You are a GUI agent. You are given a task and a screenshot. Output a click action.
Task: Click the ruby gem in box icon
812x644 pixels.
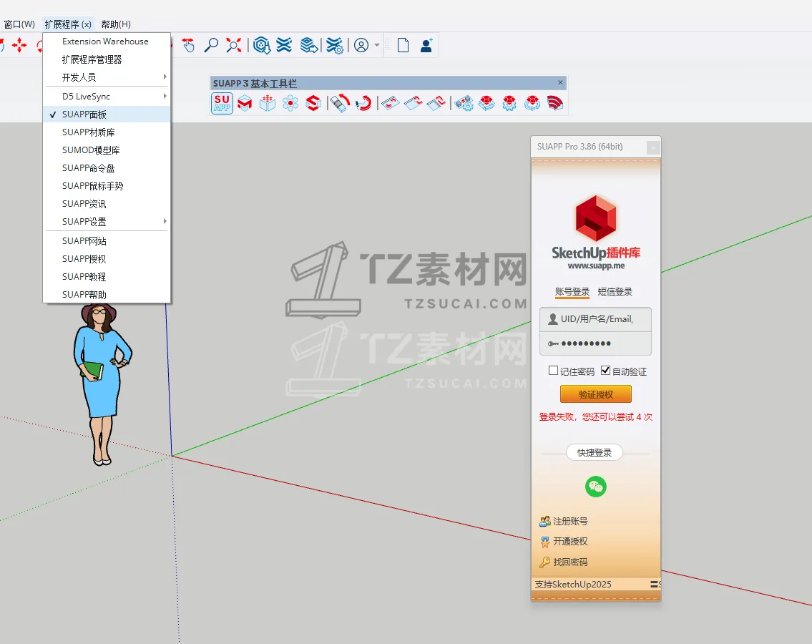point(486,103)
